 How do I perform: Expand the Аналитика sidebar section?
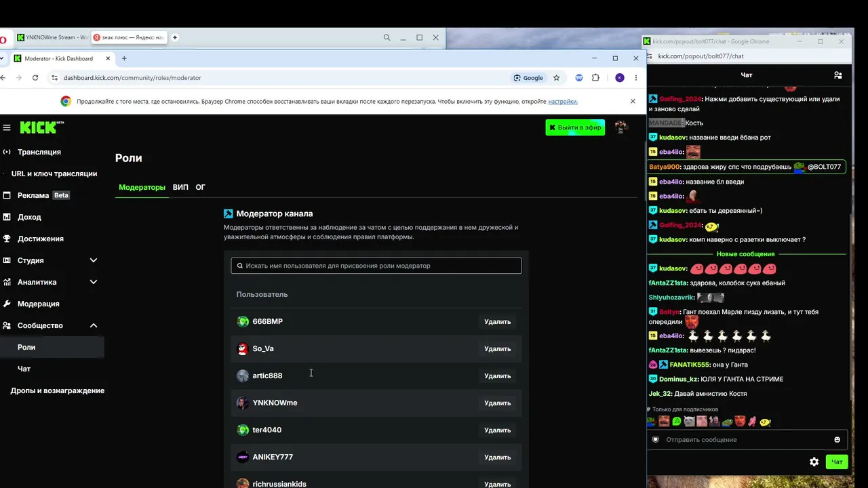pos(94,282)
